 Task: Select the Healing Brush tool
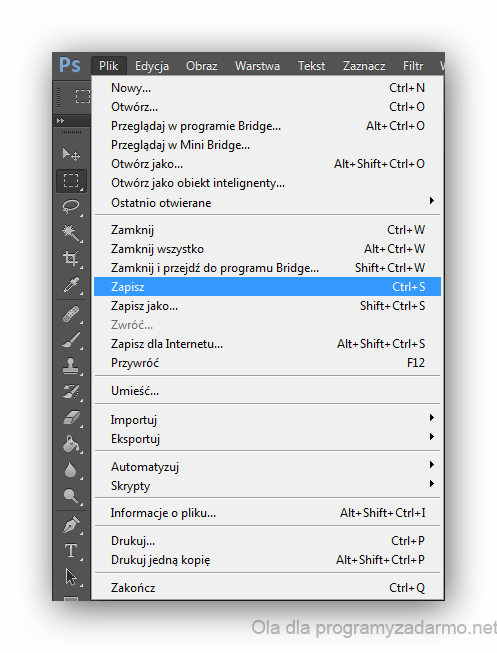[x=71, y=314]
